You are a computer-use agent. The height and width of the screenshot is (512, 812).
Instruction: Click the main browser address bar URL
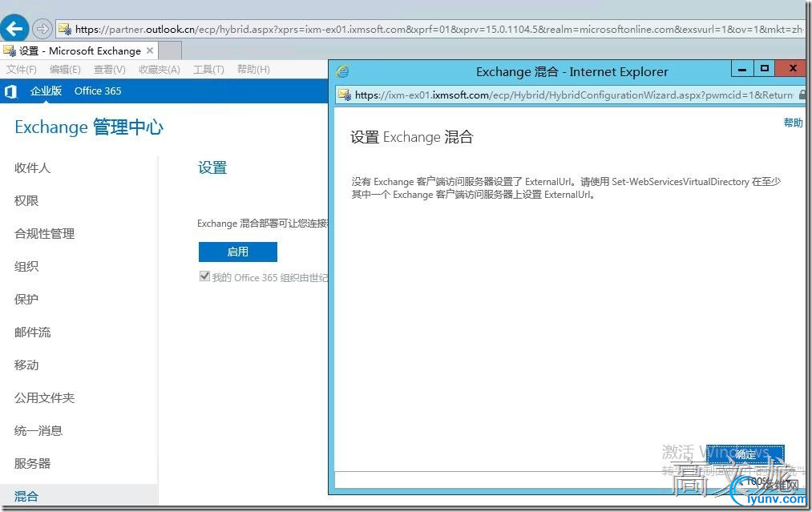pyautogui.click(x=439, y=29)
